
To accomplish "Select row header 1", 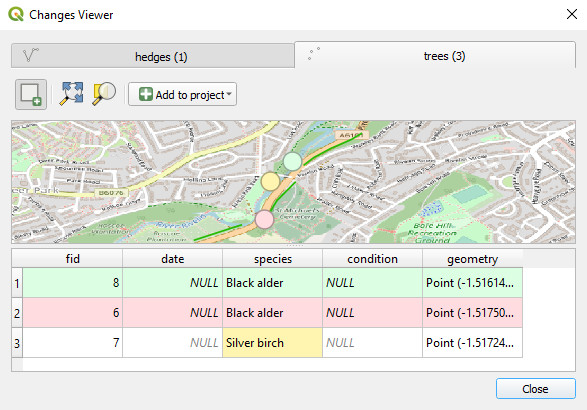I will point(17,283).
